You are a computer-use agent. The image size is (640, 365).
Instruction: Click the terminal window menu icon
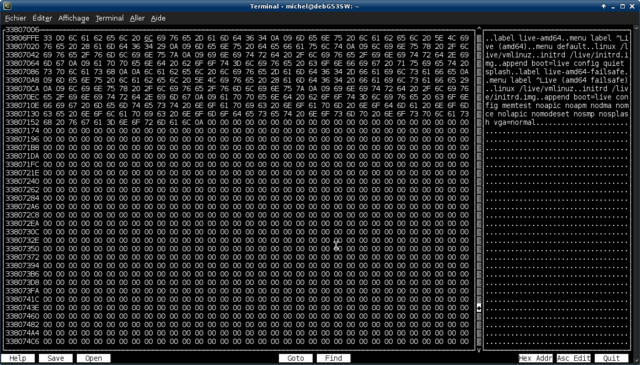(x=7, y=6)
